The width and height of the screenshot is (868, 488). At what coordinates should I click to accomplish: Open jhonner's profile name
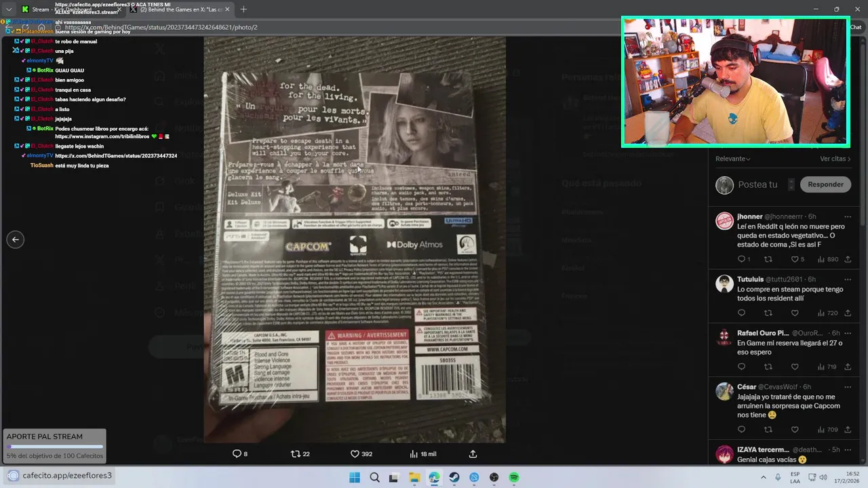click(x=749, y=217)
